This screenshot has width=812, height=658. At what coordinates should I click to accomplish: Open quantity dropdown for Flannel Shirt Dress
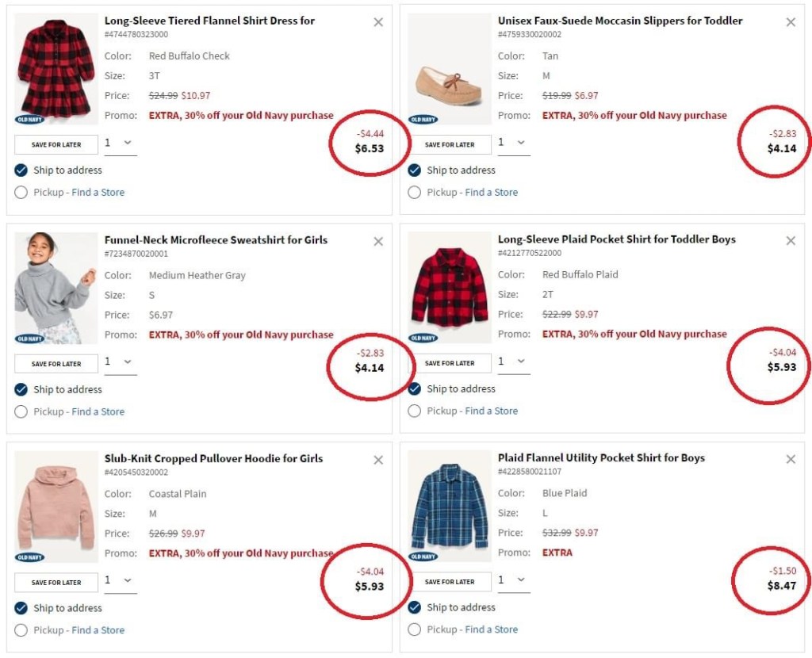click(x=119, y=143)
